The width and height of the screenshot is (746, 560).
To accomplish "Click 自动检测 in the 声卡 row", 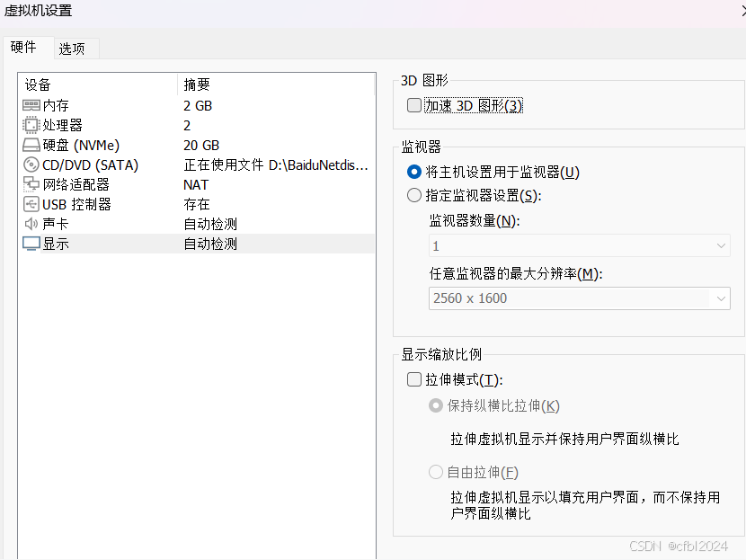I will (x=210, y=224).
